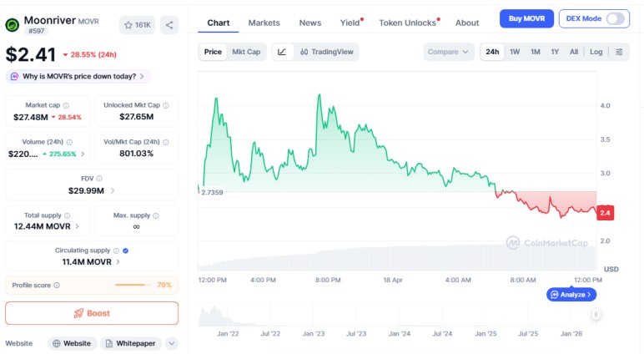Click the pause handle on range navigator
Viewport: 644px width, 354px height.
click(x=596, y=315)
